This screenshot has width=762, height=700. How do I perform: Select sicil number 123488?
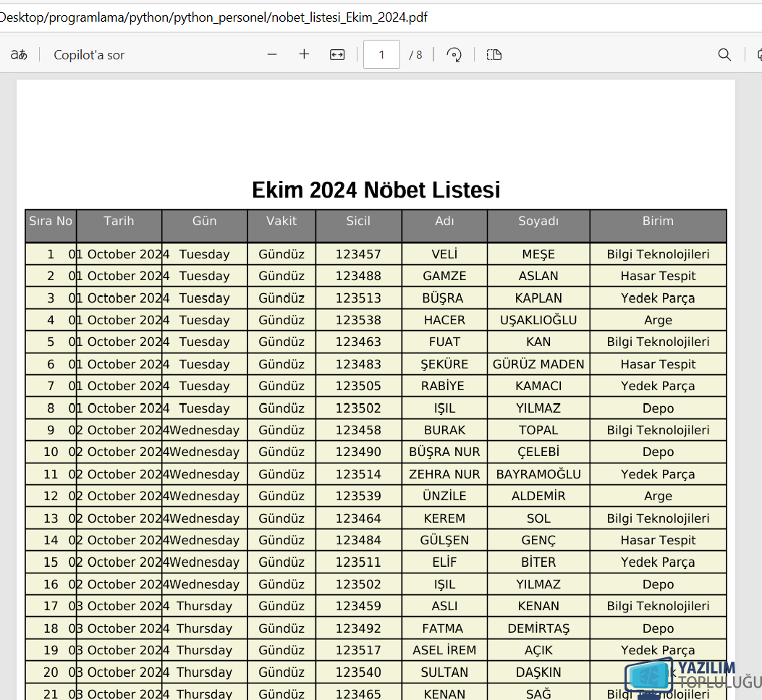pyautogui.click(x=358, y=276)
